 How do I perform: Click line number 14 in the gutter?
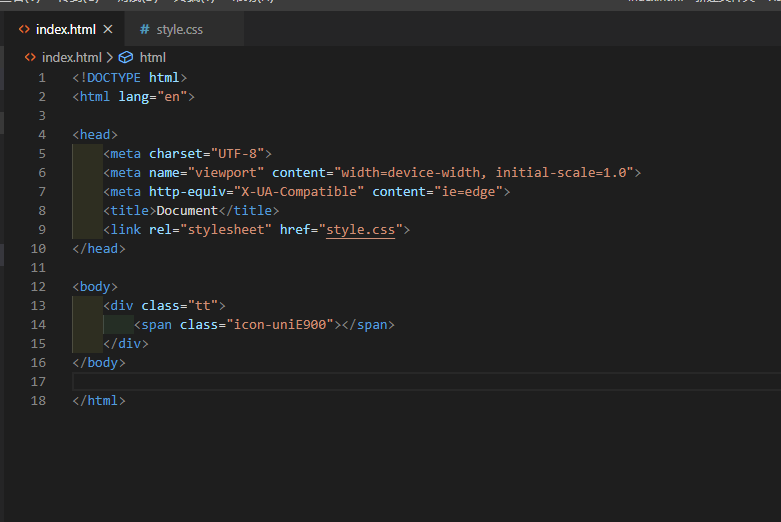(x=38, y=325)
